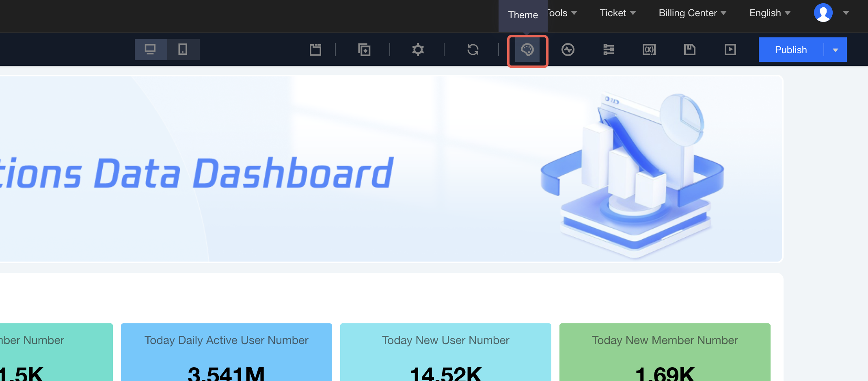Click the preview play icon
This screenshot has width=868, height=381.
pos(730,50)
